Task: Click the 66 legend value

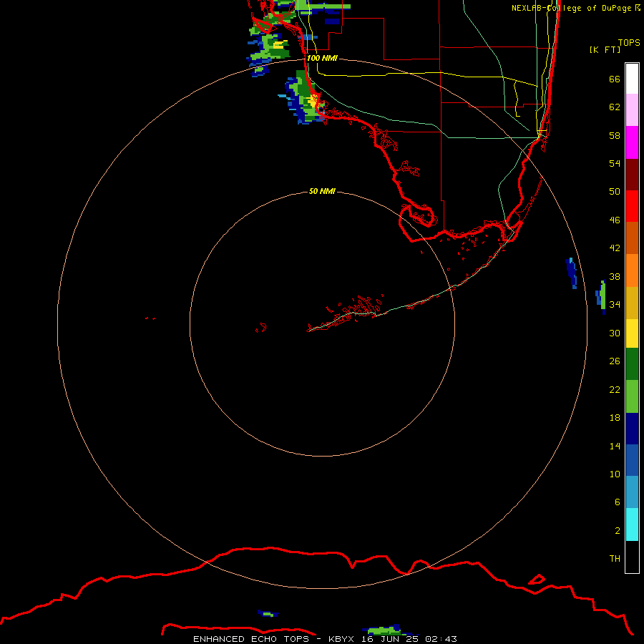Action: click(615, 79)
